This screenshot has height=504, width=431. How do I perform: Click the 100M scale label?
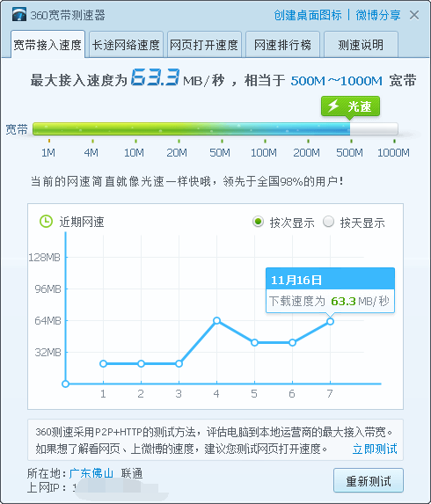pos(264,152)
